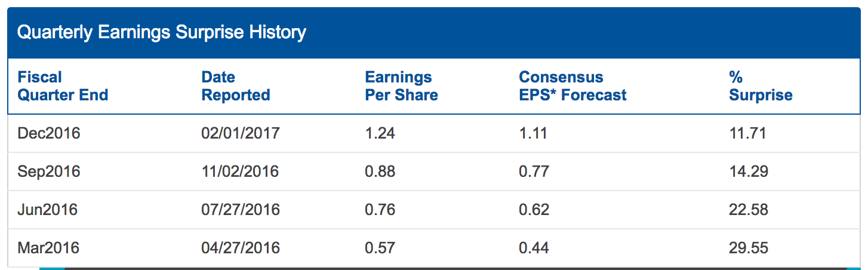This screenshot has height=270, width=868.
Task: Click the 11.71 percent surprise value
Action: pyautogui.click(x=747, y=133)
